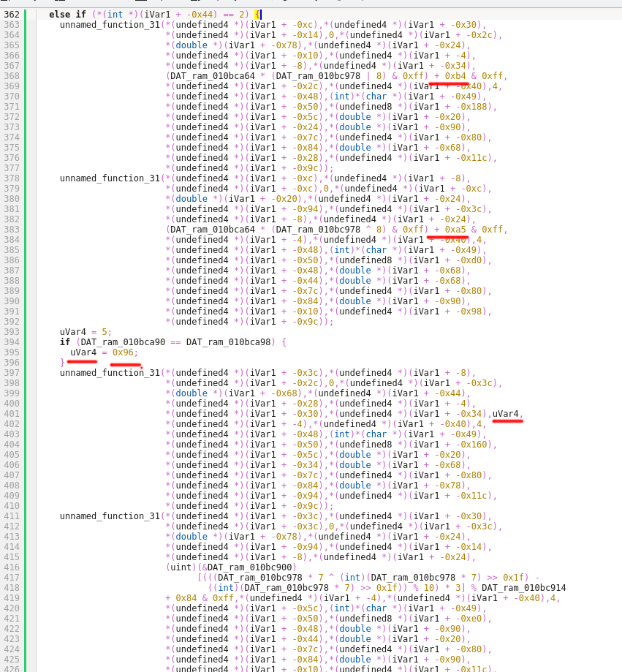Screen dimensions: 622x672
Task: Click unnamed_function_31 call on line 411
Action: (x=110, y=516)
